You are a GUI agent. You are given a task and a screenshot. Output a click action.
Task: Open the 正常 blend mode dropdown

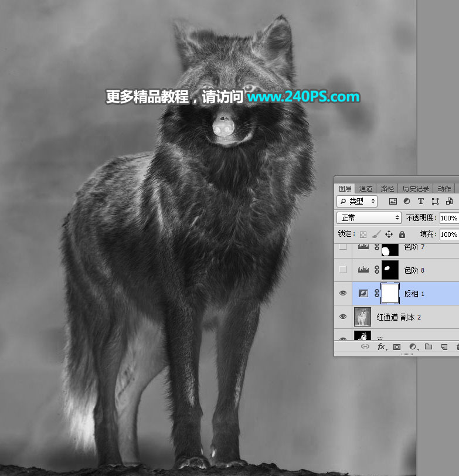click(x=369, y=217)
